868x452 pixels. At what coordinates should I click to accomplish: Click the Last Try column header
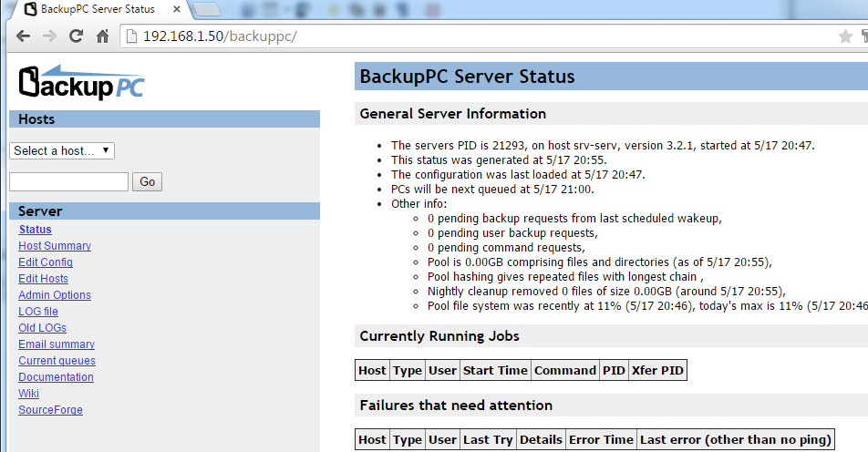(x=488, y=439)
